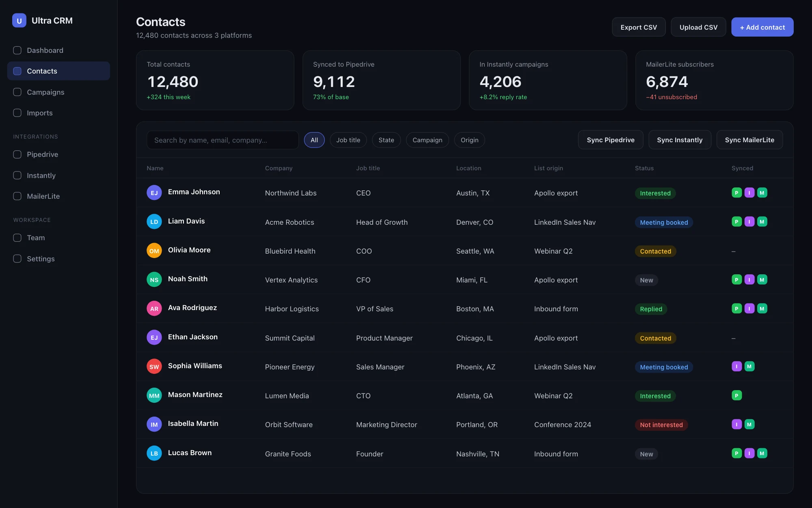Start a sync with the Sync Instantly button
Screen dimensions: 812x508
point(680,140)
